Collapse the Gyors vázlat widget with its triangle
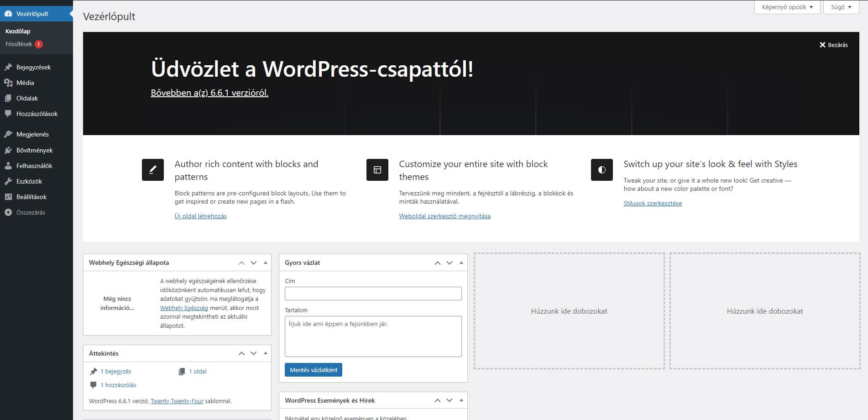The height and width of the screenshot is (420, 868). [460, 262]
